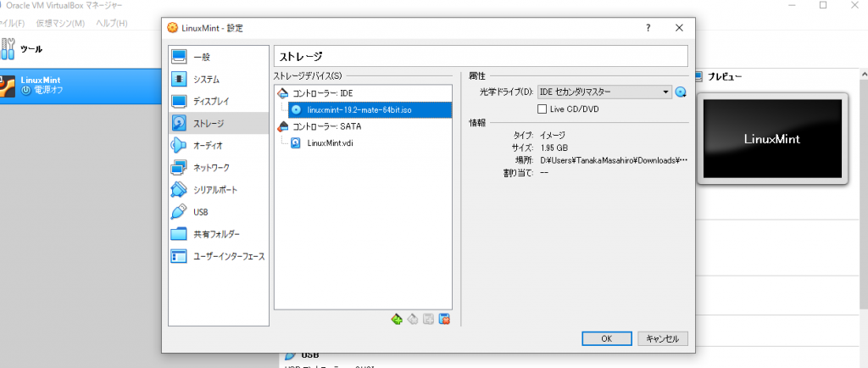868x368 pixels.
Task: Close the LinuxMint 設定 dialog
Action: [x=679, y=28]
